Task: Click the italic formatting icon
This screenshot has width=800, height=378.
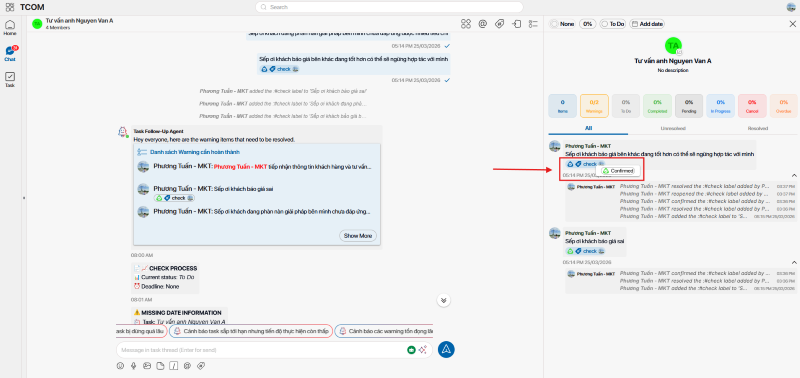Action: point(173,365)
